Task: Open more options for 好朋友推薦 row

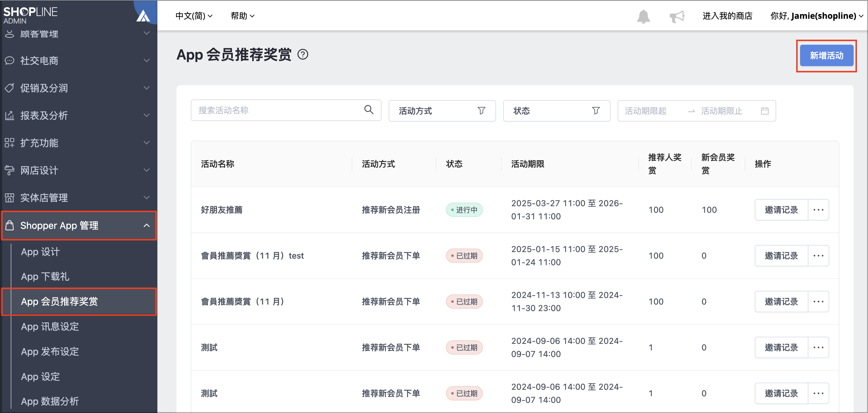Action: [819, 210]
